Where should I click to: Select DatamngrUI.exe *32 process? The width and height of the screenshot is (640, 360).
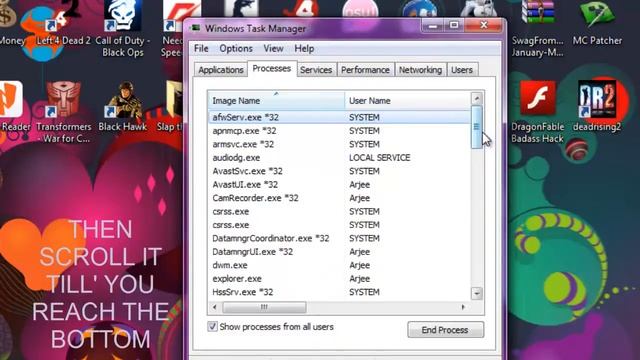[x=340, y=251]
